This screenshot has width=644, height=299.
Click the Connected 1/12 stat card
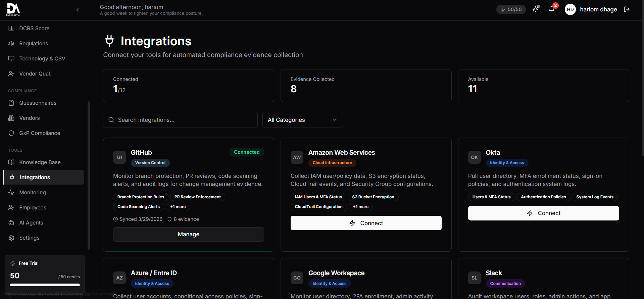point(189,86)
